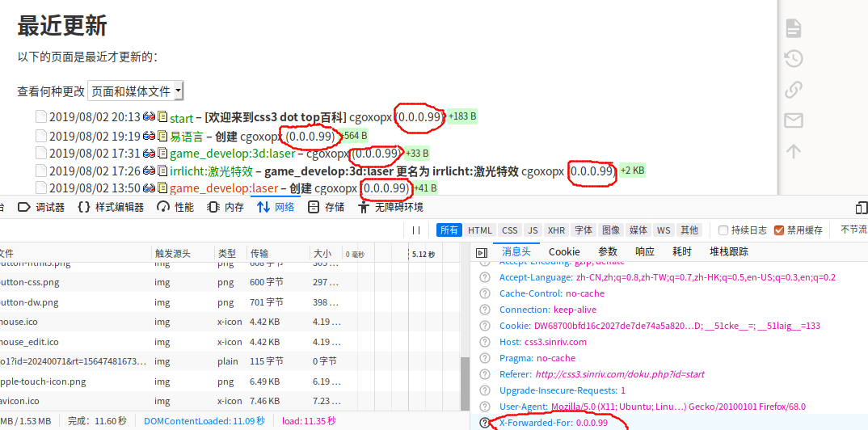The image size is (868, 430).
Task: Open revisions list icon for irrlicht:激光特效
Action: coord(162,171)
